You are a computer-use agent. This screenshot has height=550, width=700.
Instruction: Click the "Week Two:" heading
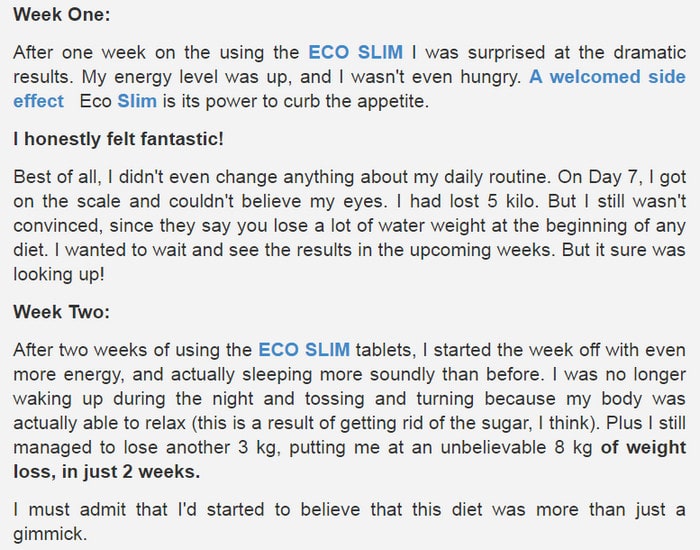62,312
